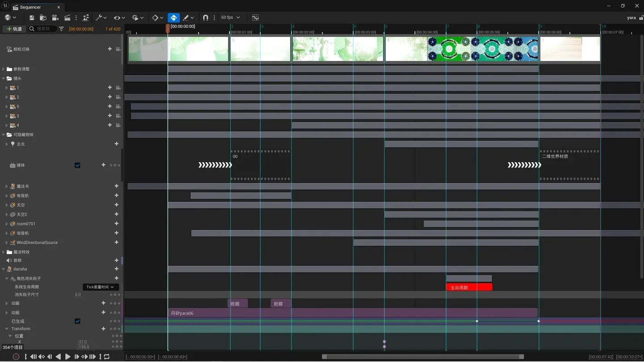The width and height of the screenshot is (644, 362).
Task: Open the 60 fps frame rate dropdown
Action: tap(230, 17)
